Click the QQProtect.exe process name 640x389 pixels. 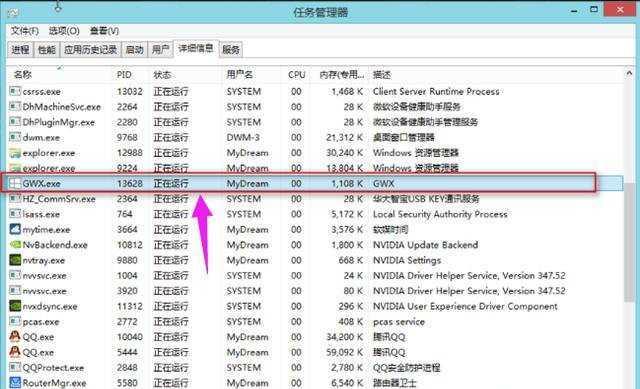click(x=53, y=368)
